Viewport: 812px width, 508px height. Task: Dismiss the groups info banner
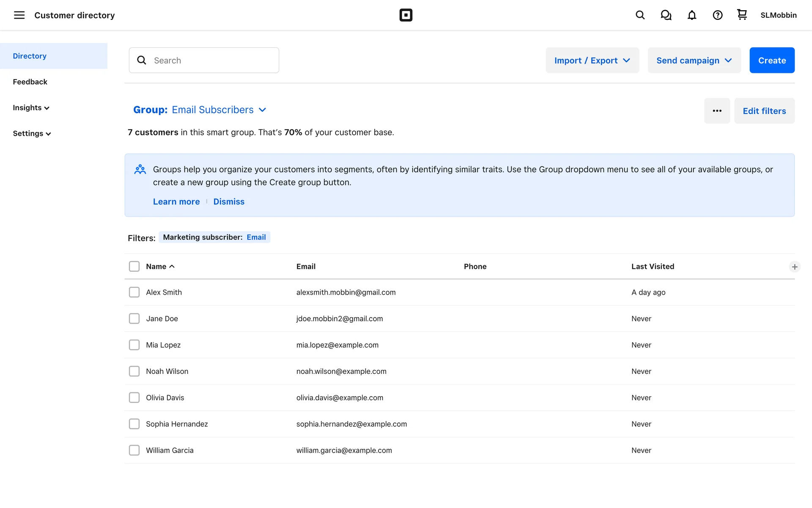click(228, 202)
